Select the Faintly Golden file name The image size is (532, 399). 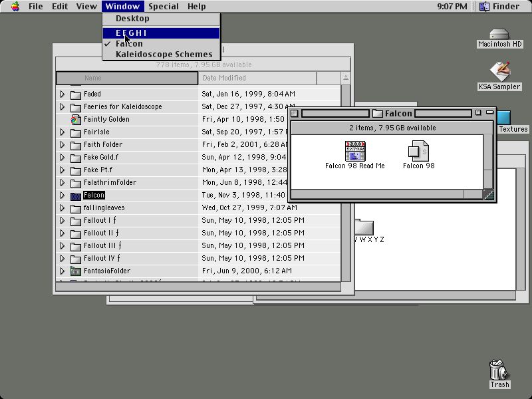106,120
